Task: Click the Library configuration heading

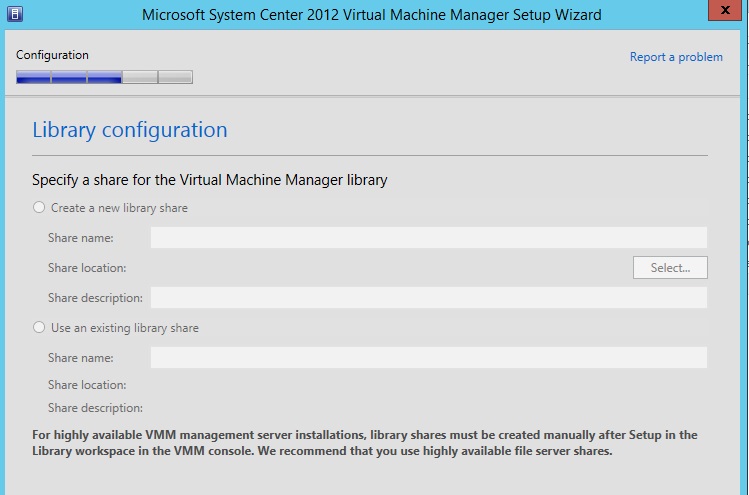Action: [x=130, y=130]
